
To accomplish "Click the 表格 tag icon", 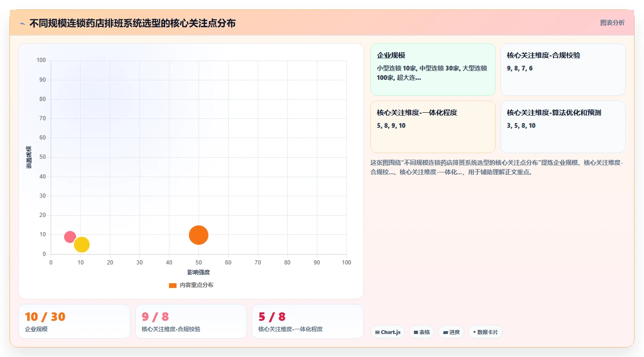I will [x=416, y=332].
